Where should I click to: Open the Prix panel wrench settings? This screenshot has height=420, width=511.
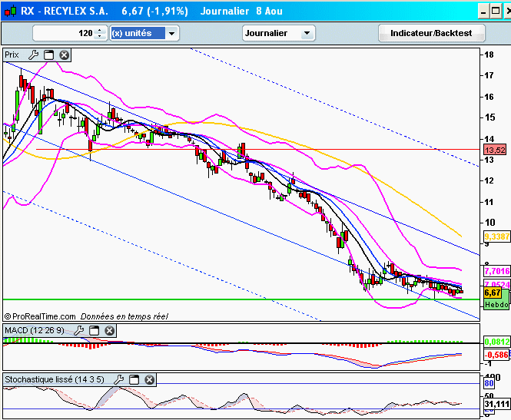(x=33, y=55)
